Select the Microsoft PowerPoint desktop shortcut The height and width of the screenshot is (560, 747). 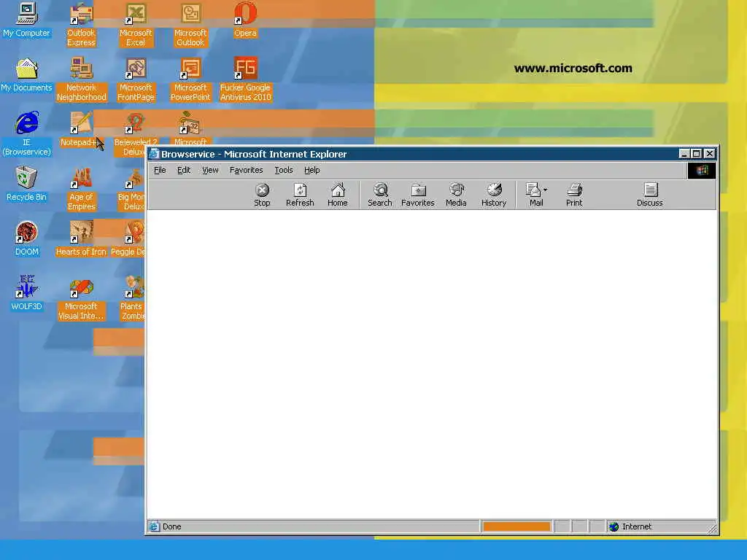[190, 79]
